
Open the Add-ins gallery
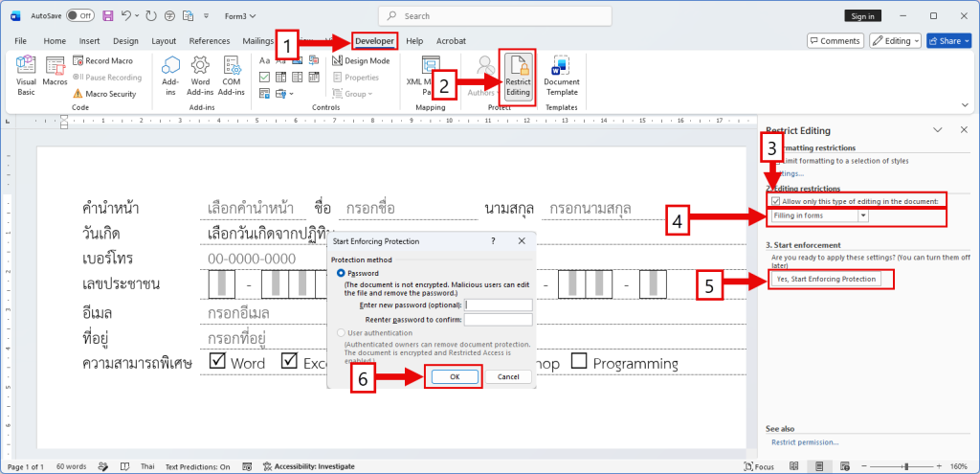pos(170,74)
